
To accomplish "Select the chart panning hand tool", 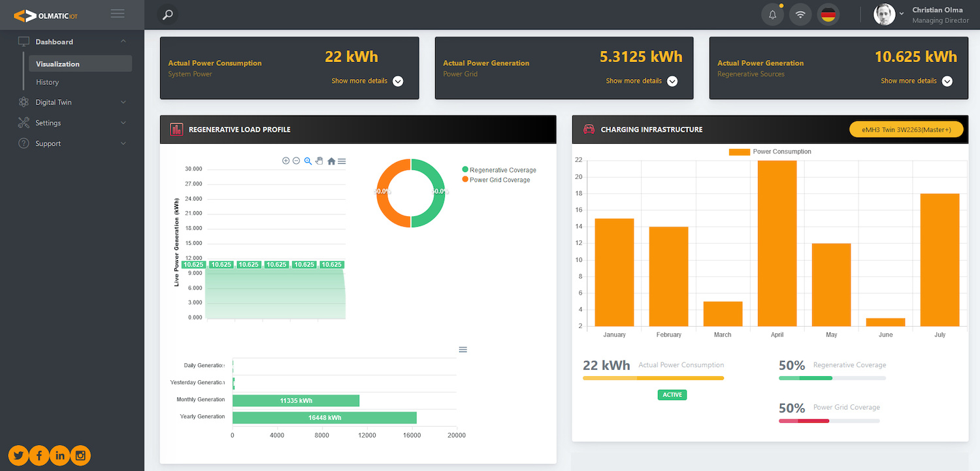I will pyautogui.click(x=319, y=161).
